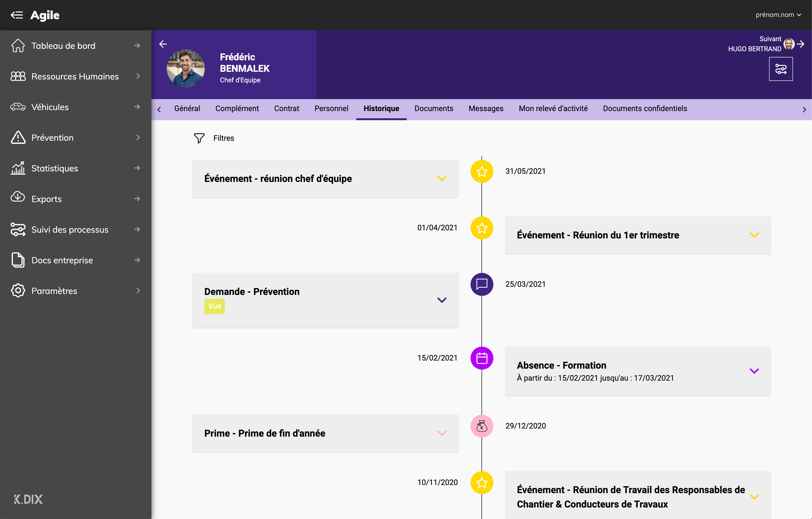Click Suivant HUGO BERTRAND link
The image size is (812, 519).
click(x=754, y=44)
